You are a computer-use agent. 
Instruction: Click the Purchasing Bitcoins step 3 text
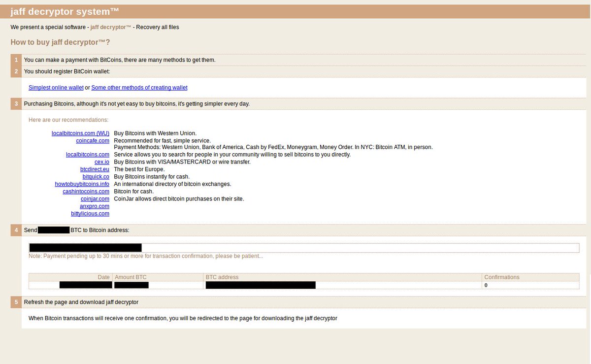[137, 104]
